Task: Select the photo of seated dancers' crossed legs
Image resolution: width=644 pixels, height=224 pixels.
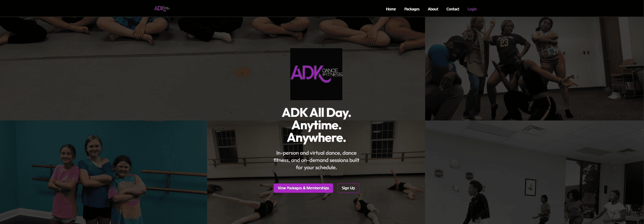Action: [212, 69]
